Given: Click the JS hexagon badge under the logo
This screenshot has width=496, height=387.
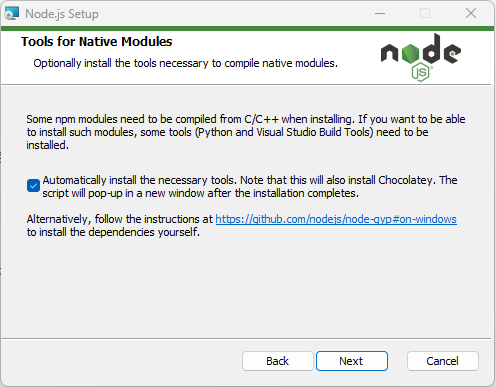Looking at the screenshot, I should tap(421, 72).
